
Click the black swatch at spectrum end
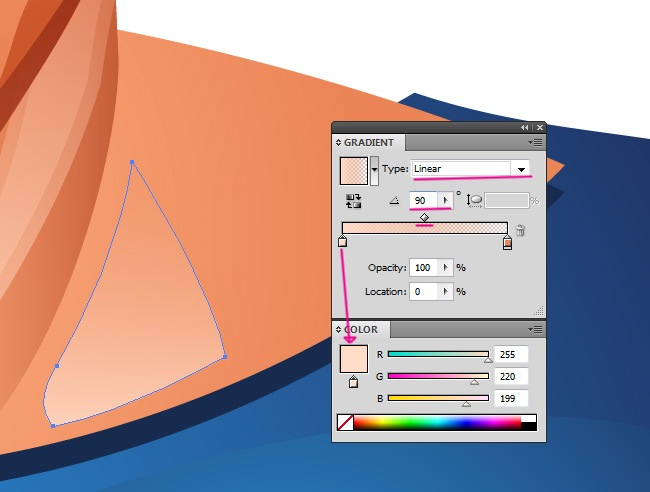pyautogui.click(x=529, y=427)
